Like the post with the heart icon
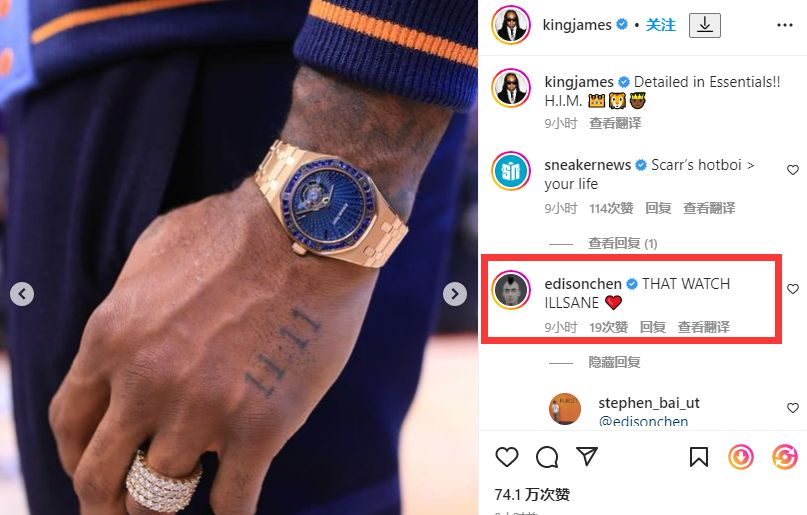807x515 pixels. point(506,457)
